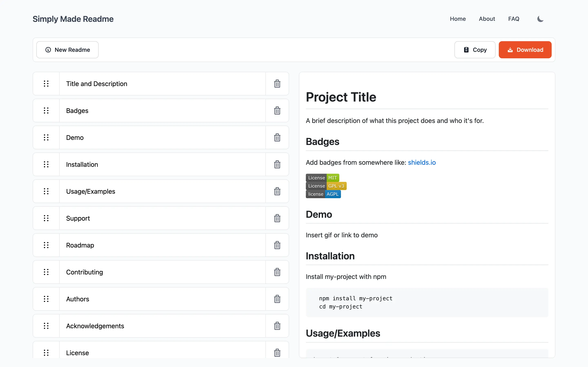The image size is (588, 367).
Task: Click the delete icon next to Acknowledgements
Action: [x=277, y=326]
